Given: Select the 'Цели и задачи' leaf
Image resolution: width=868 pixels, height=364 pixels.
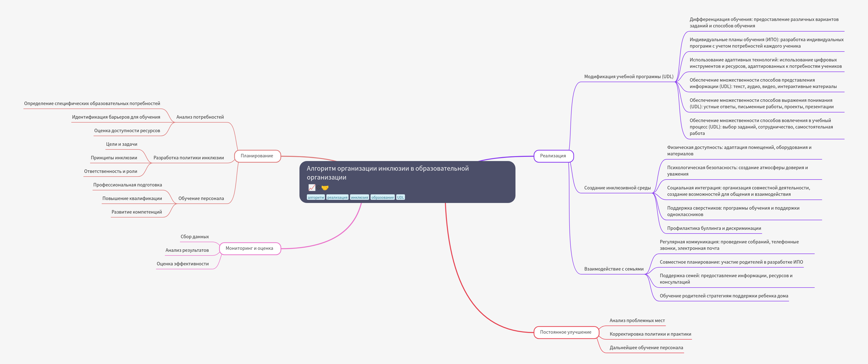Looking at the screenshot, I should click(x=122, y=145).
